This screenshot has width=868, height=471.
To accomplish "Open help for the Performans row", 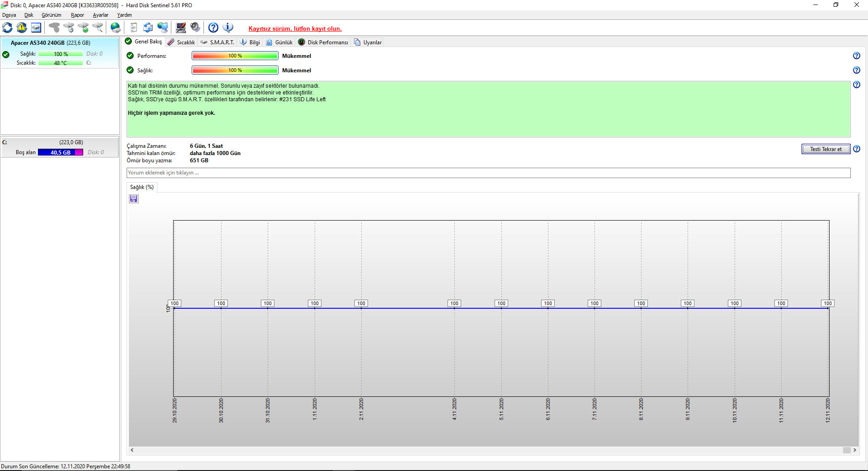I will click(x=856, y=56).
